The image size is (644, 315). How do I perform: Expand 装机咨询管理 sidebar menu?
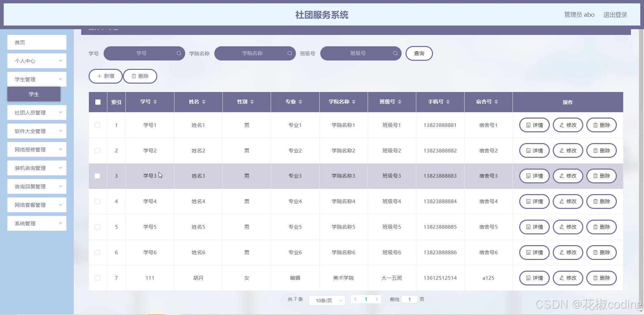(37, 168)
